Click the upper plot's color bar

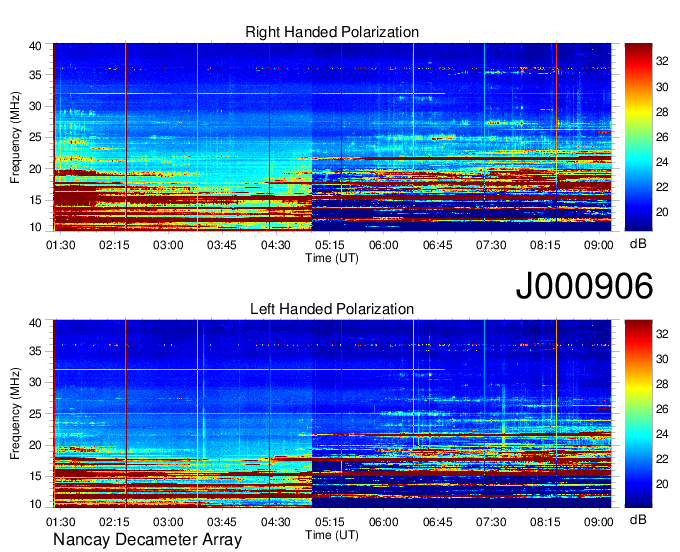tap(638, 137)
